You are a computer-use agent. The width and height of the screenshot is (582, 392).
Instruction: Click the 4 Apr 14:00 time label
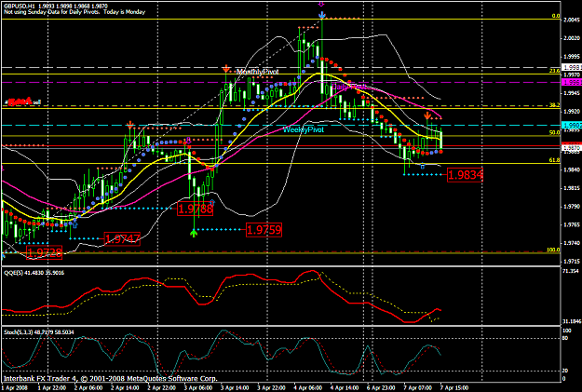345,388
